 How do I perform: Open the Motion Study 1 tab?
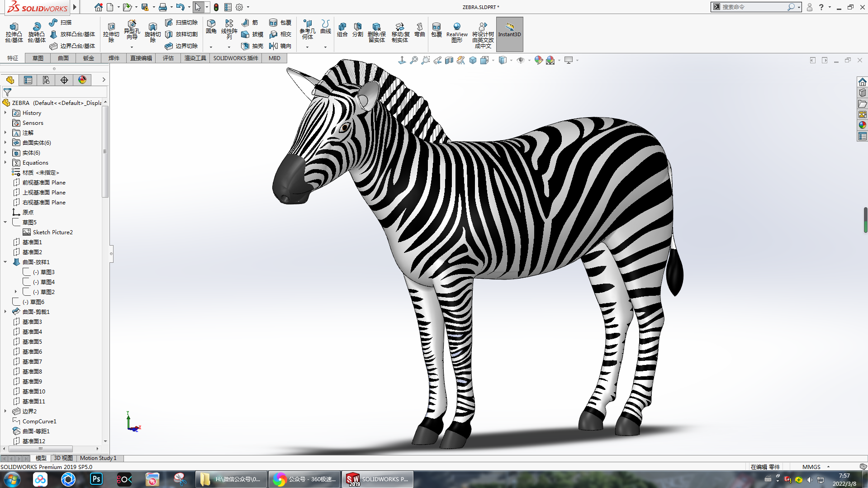coord(98,458)
